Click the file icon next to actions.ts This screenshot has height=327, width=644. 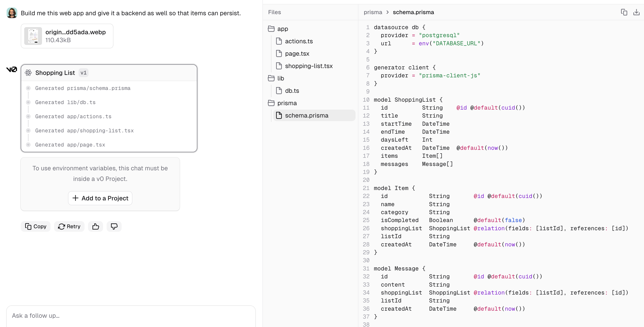[x=279, y=41]
